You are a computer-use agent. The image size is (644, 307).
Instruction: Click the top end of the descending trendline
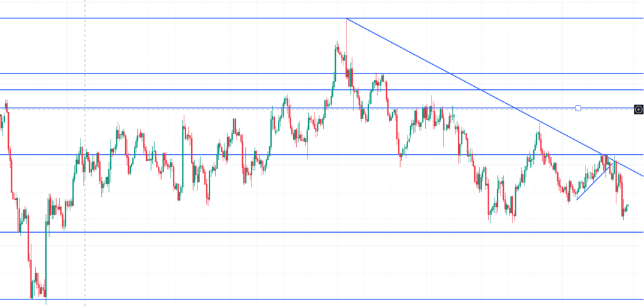pos(347,19)
